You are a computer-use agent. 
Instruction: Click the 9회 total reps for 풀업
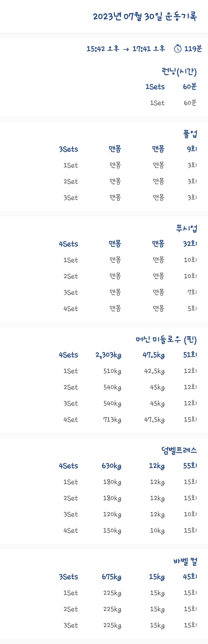click(192, 149)
